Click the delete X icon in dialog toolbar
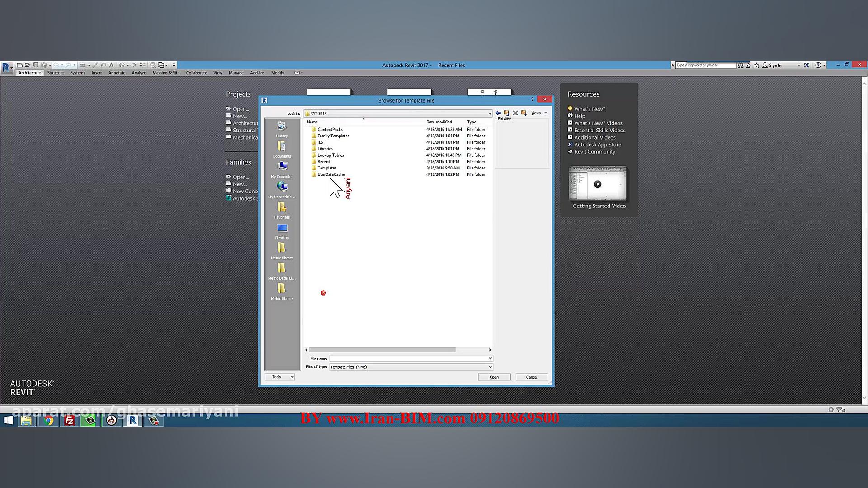The height and width of the screenshot is (488, 868). (x=515, y=113)
